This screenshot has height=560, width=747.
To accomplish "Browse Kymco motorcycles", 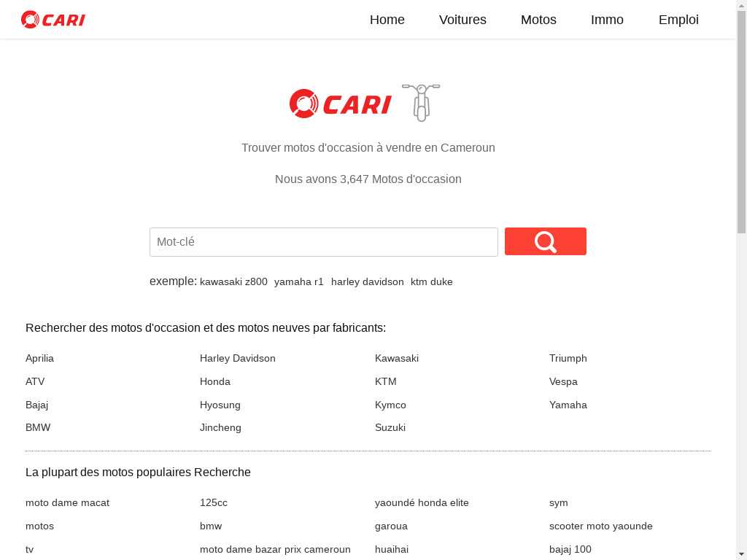I will pyautogui.click(x=391, y=405).
